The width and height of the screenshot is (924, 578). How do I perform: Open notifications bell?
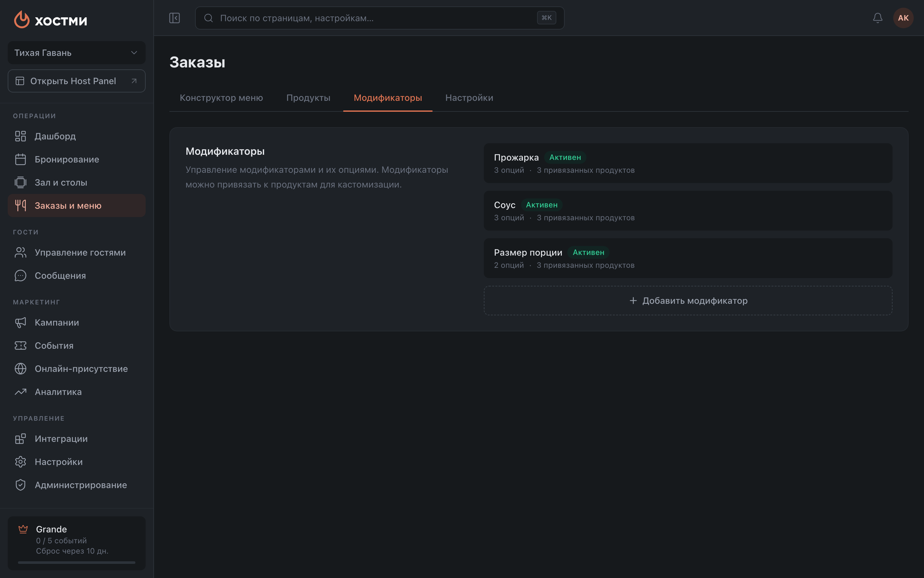(x=877, y=18)
